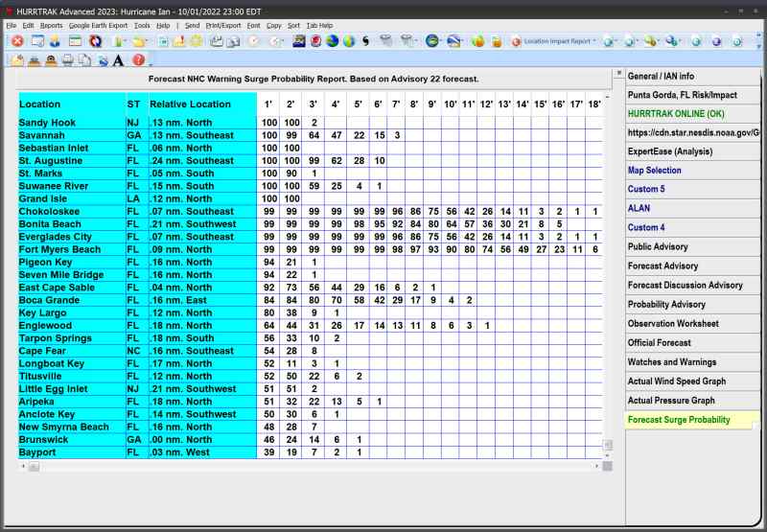Open help via red question mark icon
Viewport: 767px width, 532px height.
coord(139,60)
